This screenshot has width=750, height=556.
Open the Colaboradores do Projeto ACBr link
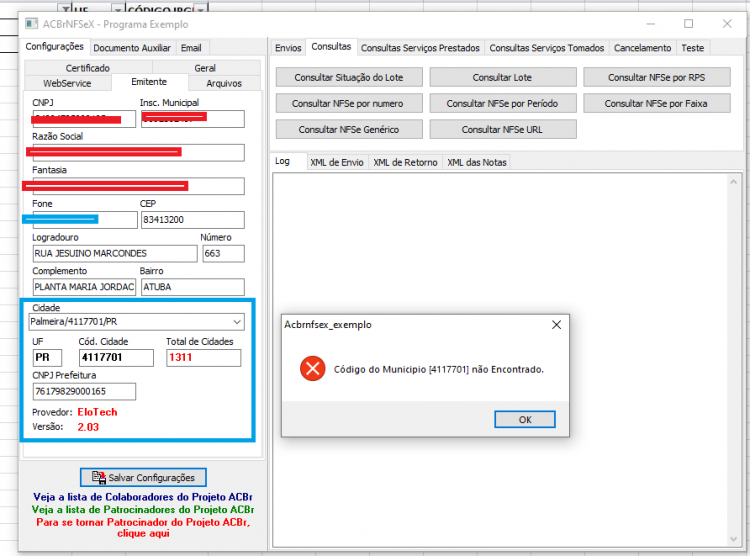(143, 497)
